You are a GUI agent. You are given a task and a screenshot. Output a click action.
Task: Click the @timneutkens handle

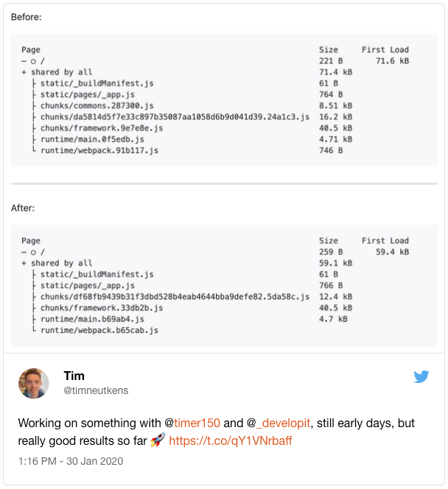point(96,390)
